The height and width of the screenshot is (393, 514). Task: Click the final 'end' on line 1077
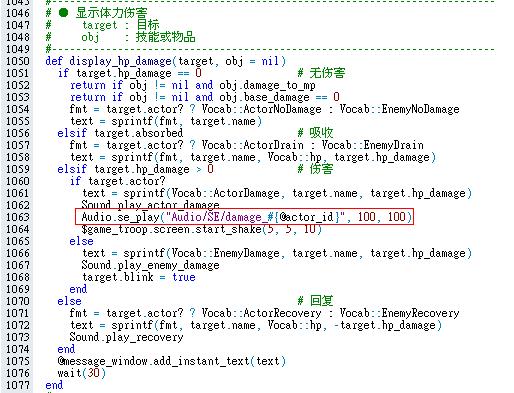(x=54, y=385)
